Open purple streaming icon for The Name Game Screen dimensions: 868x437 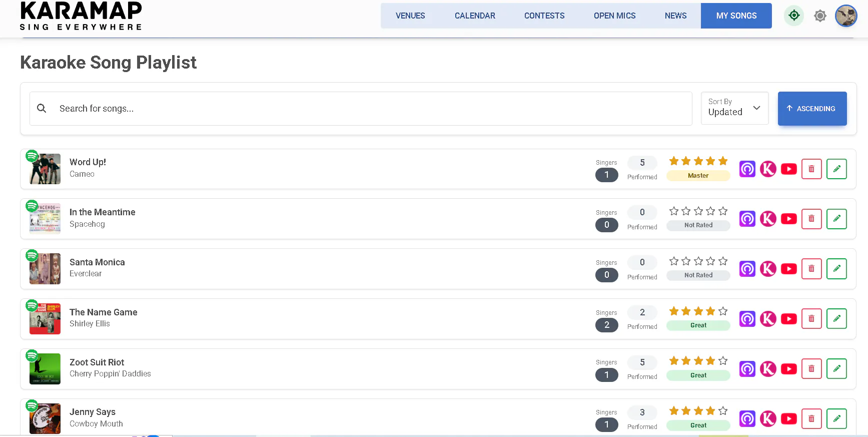tap(747, 319)
